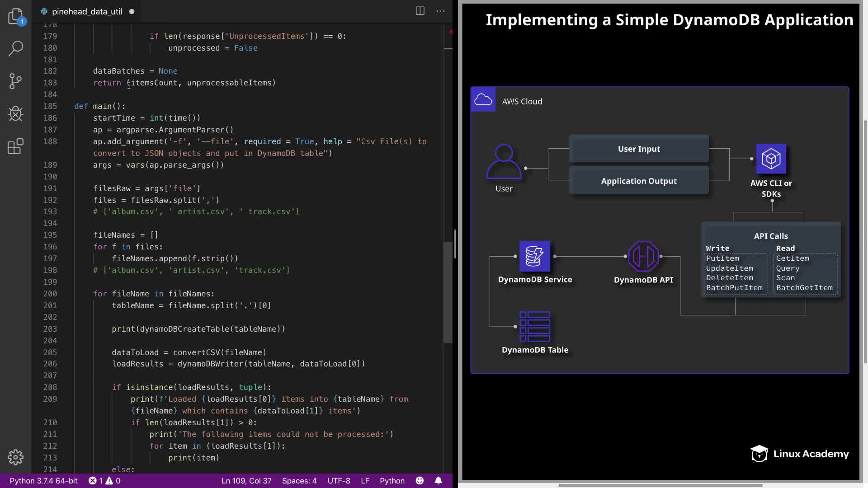Open the Manage gear menu
Image resolution: width=868 pixels, height=488 pixels.
[x=15, y=457]
